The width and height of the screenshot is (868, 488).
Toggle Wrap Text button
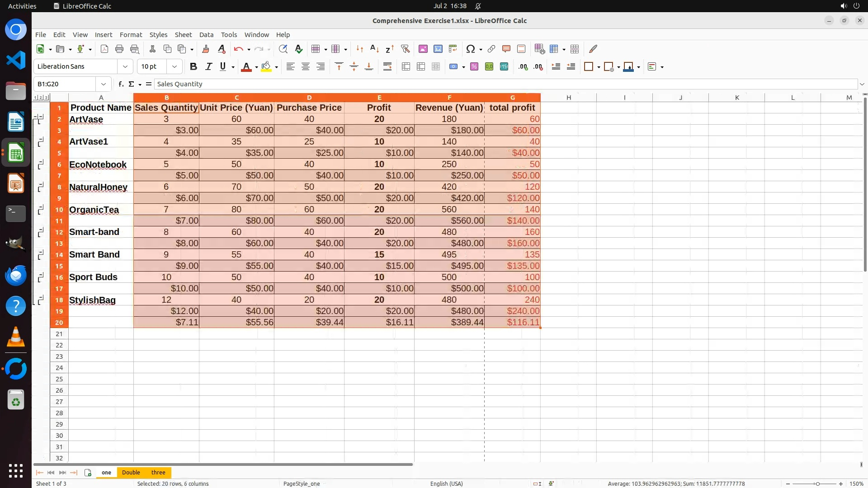click(x=387, y=66)
